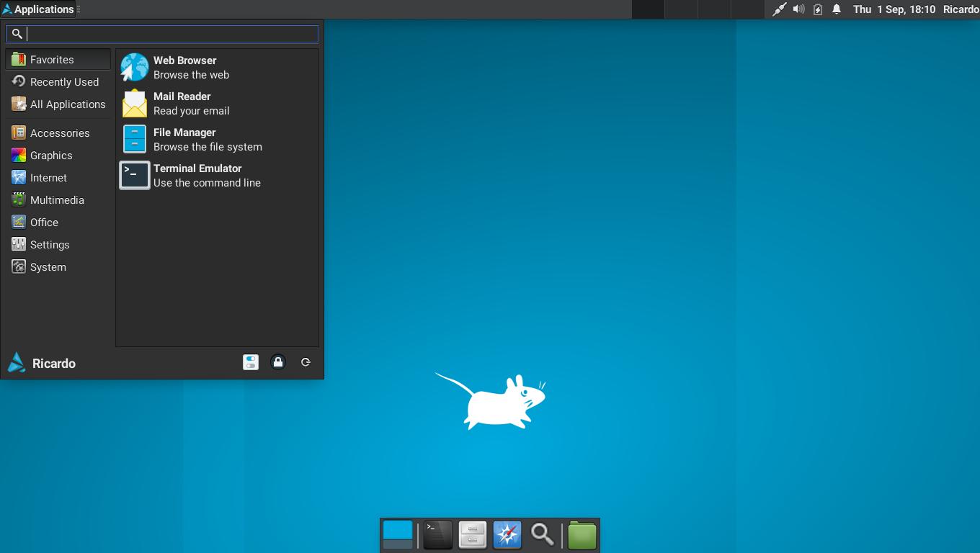Open the System category
Image resolution: width=980 pixels, height=553 pixels.
(x=58, y=267)
